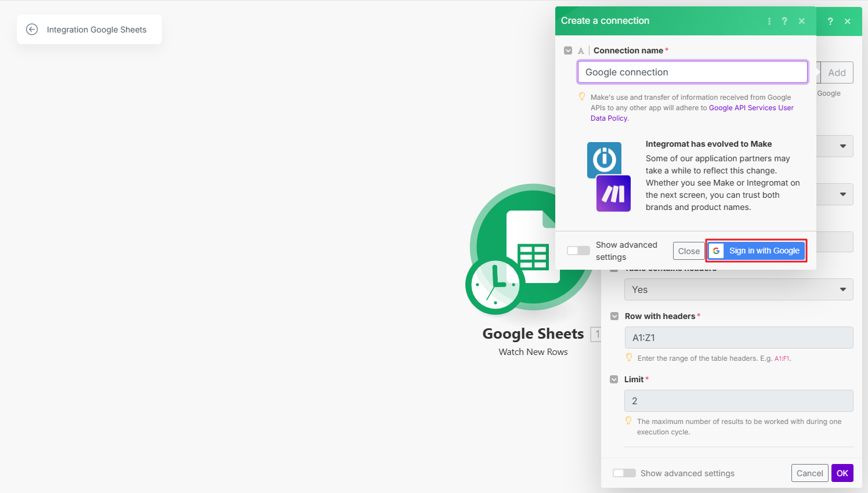Toggle the Limit field checkbox
Image resolution: width=868 pixels, height=493 pixels.
[614, 379]
